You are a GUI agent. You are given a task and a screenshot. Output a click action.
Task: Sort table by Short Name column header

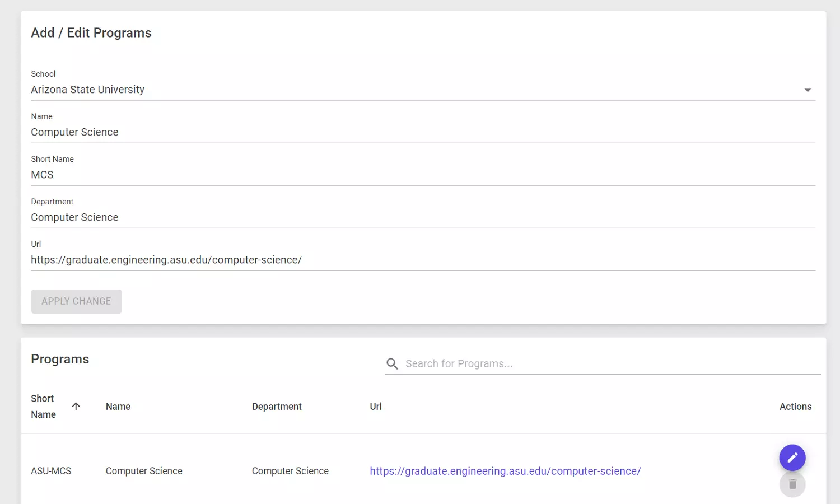click(x=43, y=407)
